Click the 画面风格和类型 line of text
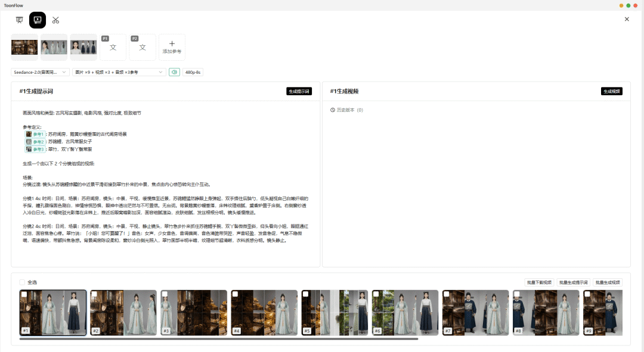 coord(82,113)
